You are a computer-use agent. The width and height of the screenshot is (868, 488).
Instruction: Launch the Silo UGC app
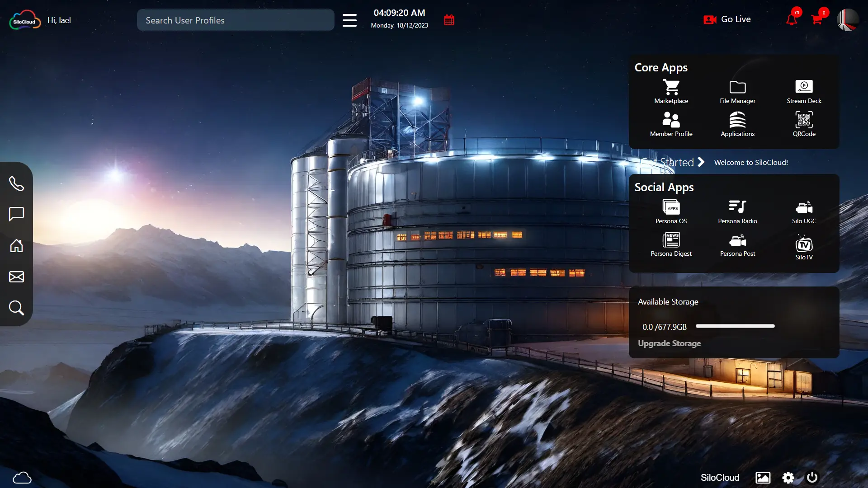pyautogui.click(x=803, y=209)
